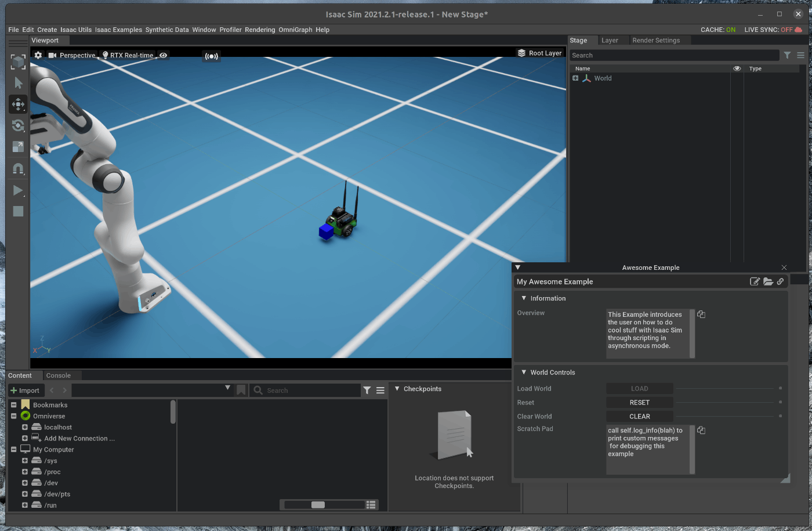Open source code edit icon in Awesome Example
812x531 pixels.
pos(755,281)
